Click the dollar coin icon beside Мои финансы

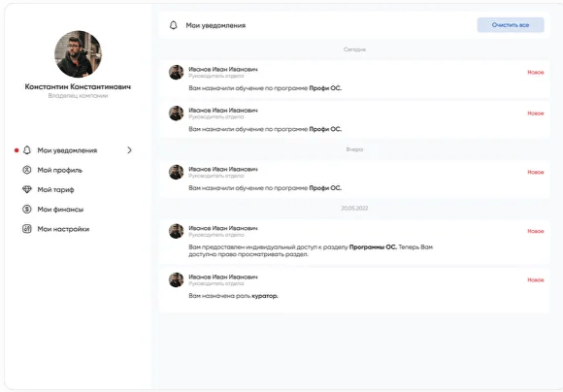27,209
